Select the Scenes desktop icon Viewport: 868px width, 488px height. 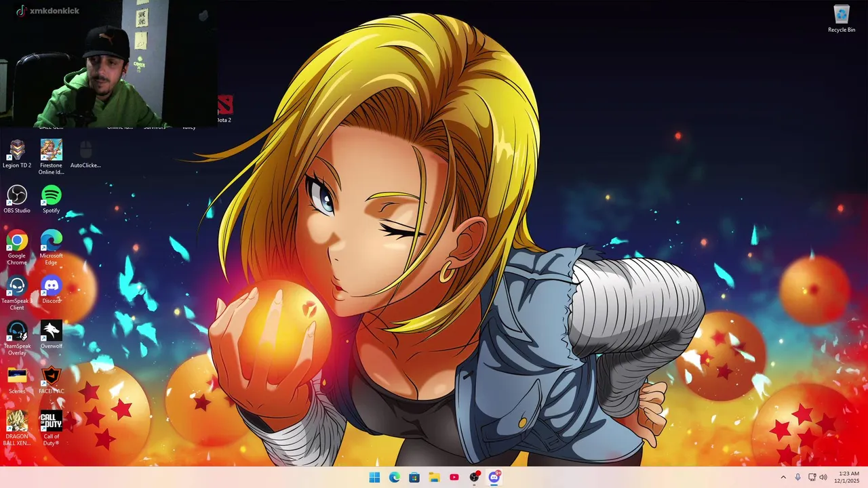17,380
